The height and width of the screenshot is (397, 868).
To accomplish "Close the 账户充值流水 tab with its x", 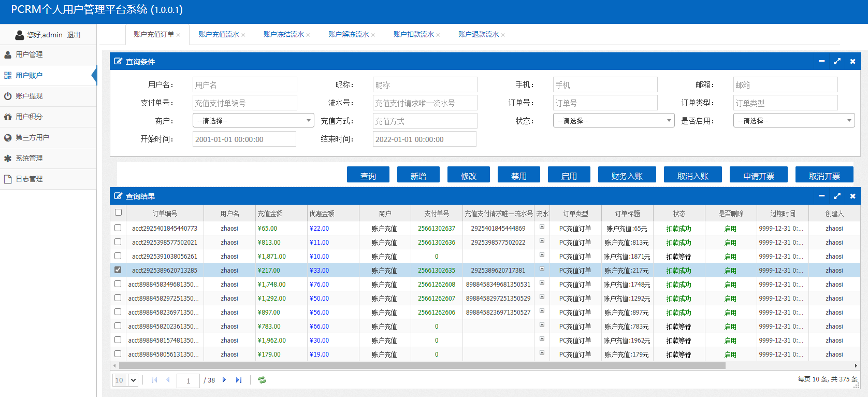I will coord(243,35).
